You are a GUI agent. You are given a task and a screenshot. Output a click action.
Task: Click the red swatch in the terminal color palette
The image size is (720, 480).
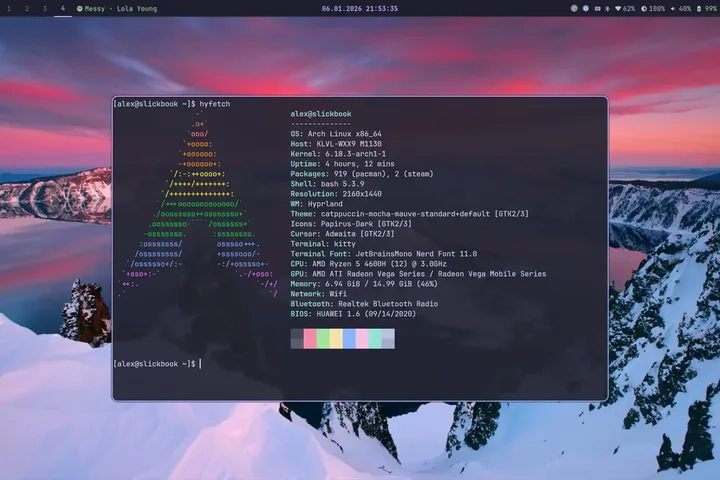tap(310, 339)
